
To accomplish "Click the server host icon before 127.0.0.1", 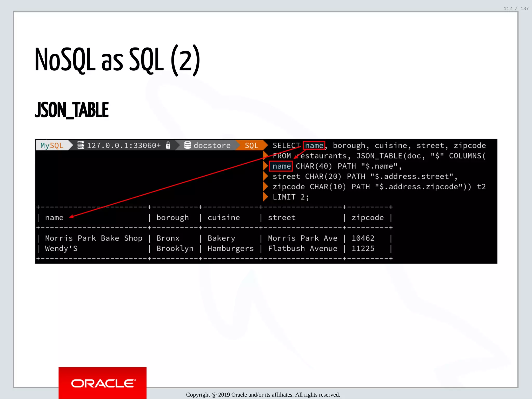I will (81, 145).
